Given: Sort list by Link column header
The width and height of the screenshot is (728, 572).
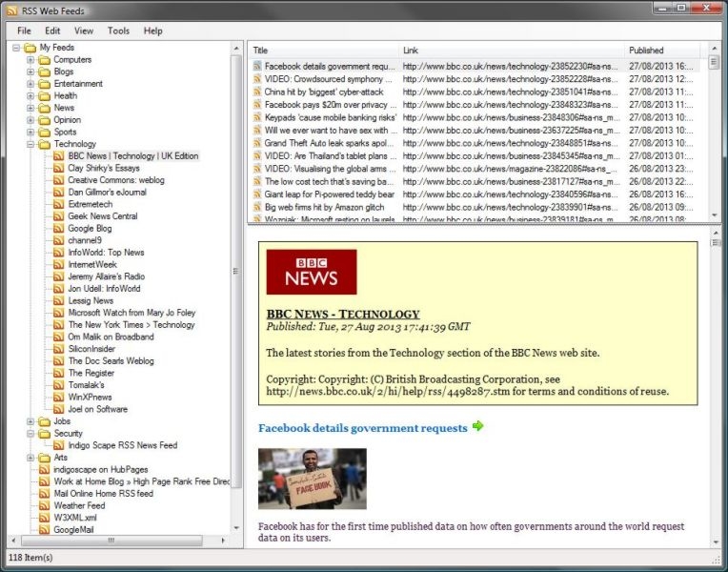Looking at the screenshot, I should (512, 51).
